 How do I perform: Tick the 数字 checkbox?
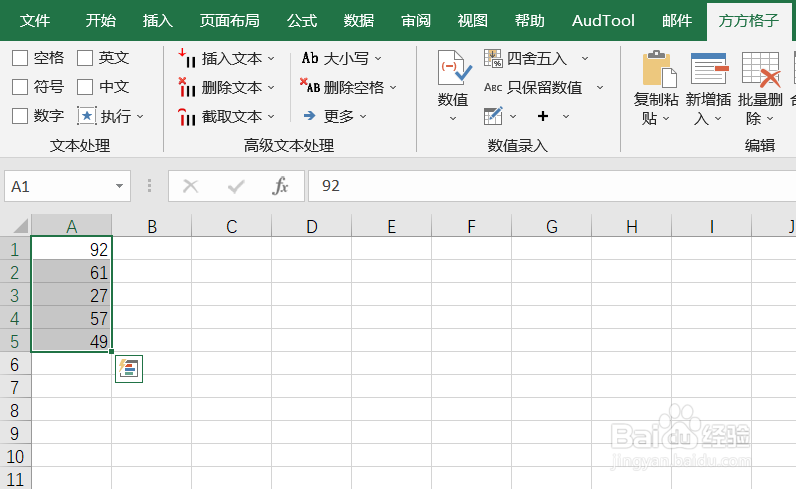(x=20, y=116)
